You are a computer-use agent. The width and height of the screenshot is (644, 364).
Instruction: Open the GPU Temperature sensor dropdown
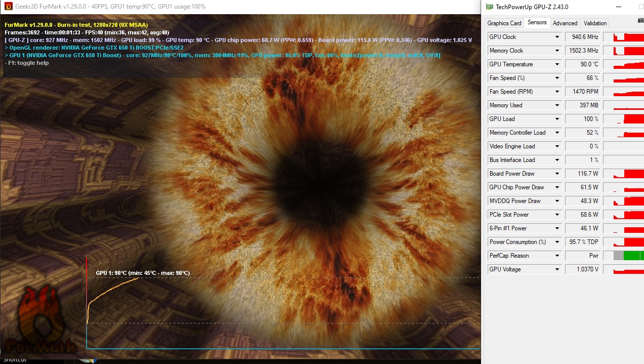coord(557,64)
